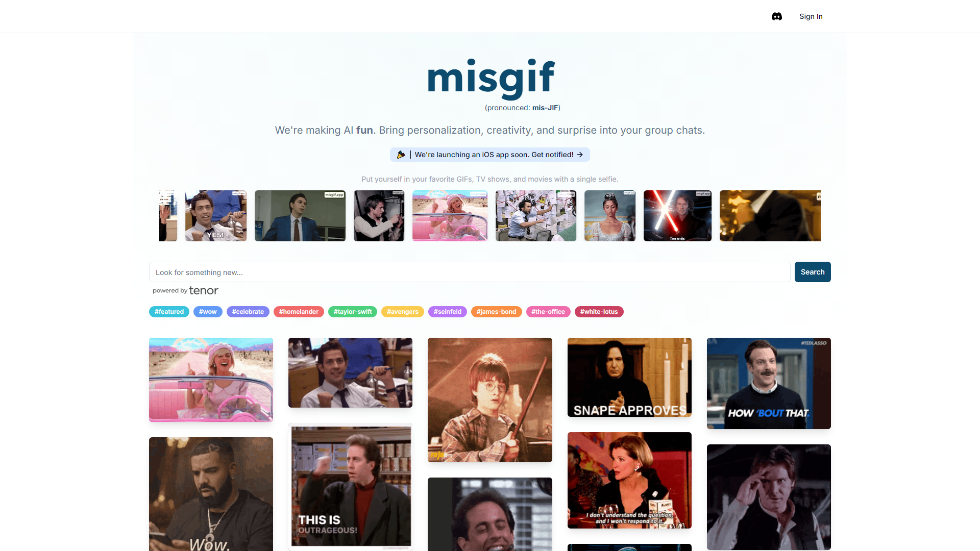Click the Search button
Image resolution: width=980 pixels, height=551 pixels.
tap(813, 271)
